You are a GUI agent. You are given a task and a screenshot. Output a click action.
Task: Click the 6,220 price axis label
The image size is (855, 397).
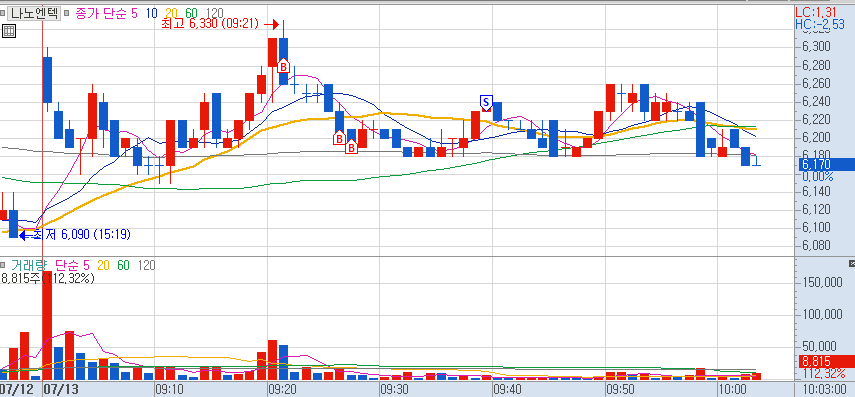point(816,119)
